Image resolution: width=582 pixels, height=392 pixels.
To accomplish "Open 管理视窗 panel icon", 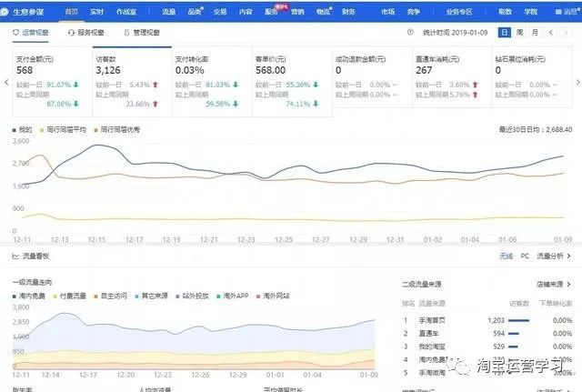I will pos(125,32).
